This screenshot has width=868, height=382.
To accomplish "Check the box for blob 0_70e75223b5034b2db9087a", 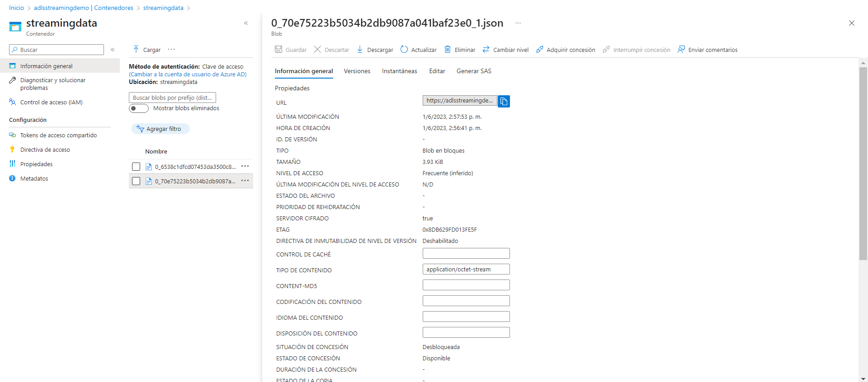I will pyautogui.click(x=136, y=181).
